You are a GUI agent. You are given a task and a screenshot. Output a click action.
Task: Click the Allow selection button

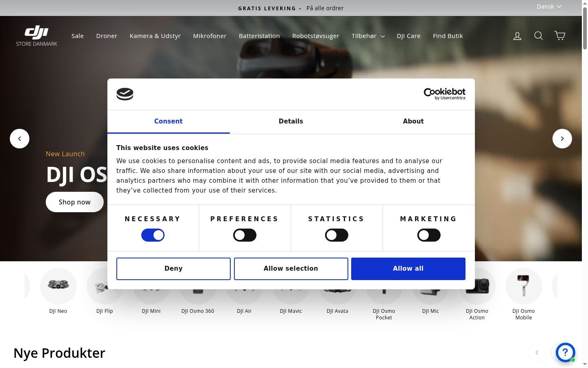pos(291,269)
